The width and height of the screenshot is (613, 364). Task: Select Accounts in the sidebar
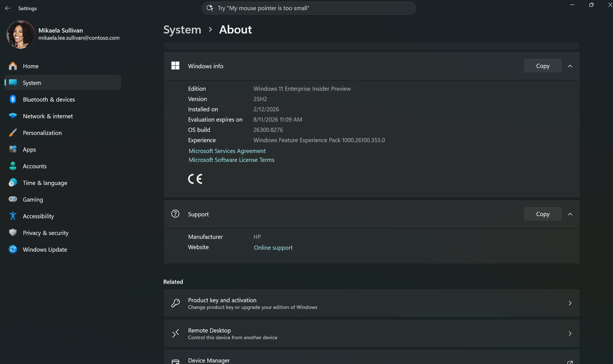click(x=63, y=166)
